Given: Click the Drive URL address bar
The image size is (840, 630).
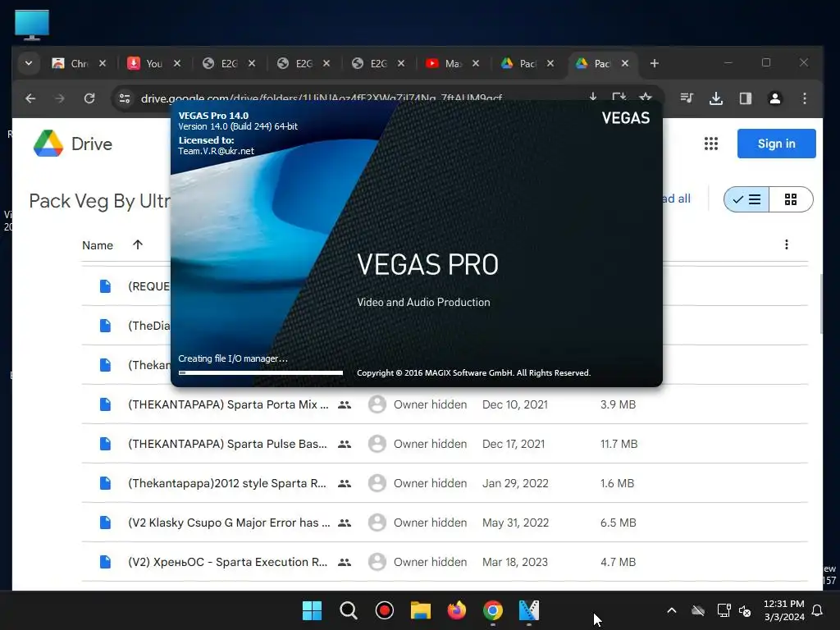Looking at the screenshot, I should [322, 98].
